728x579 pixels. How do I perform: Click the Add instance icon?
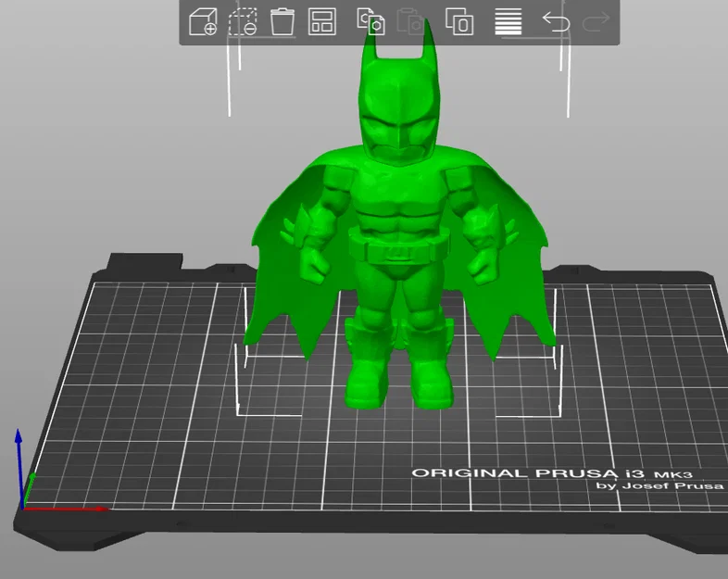[459, 22]
